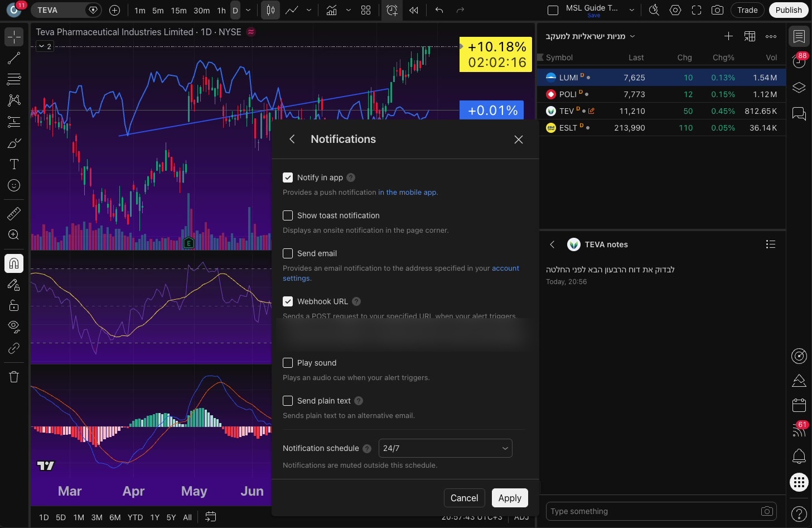This screenshot has height=528, width=812.
Task: Open the emoji and icons tool
Action: (x=14, y=185)
